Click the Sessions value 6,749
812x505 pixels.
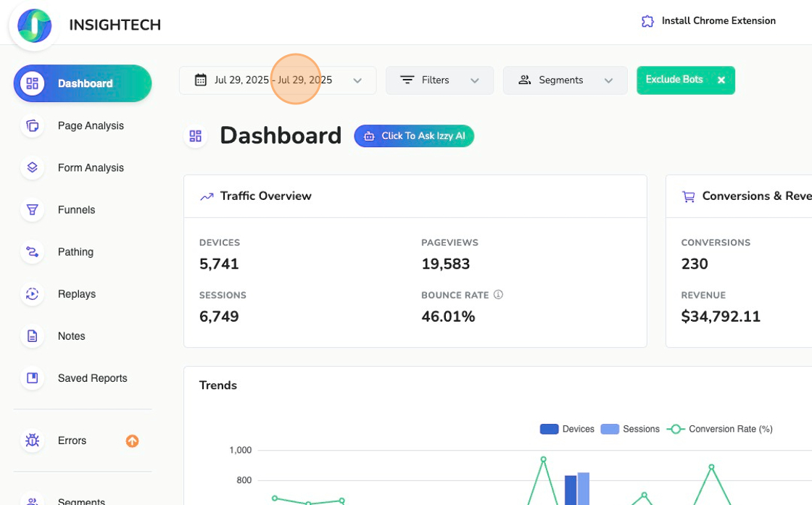(219, 316)
